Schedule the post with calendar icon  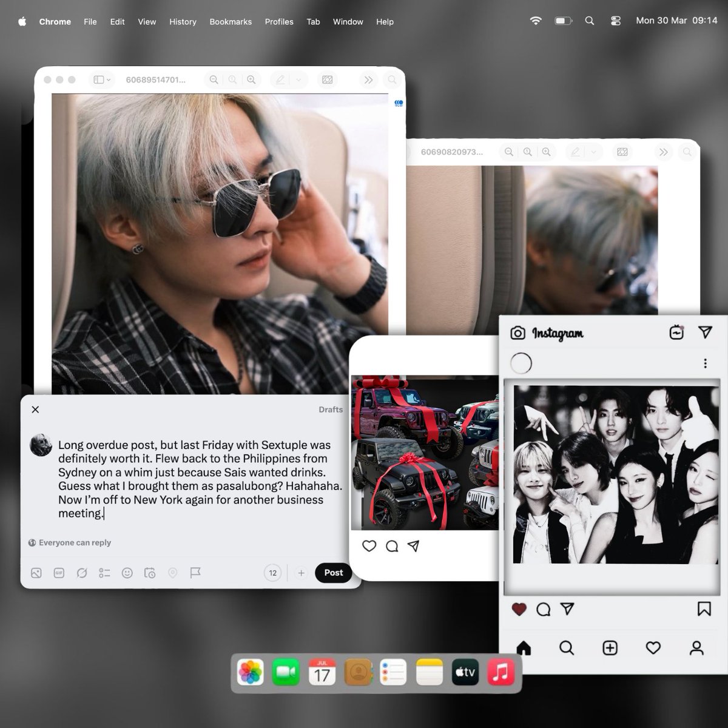pyautogui.click(x=150, y=573)
